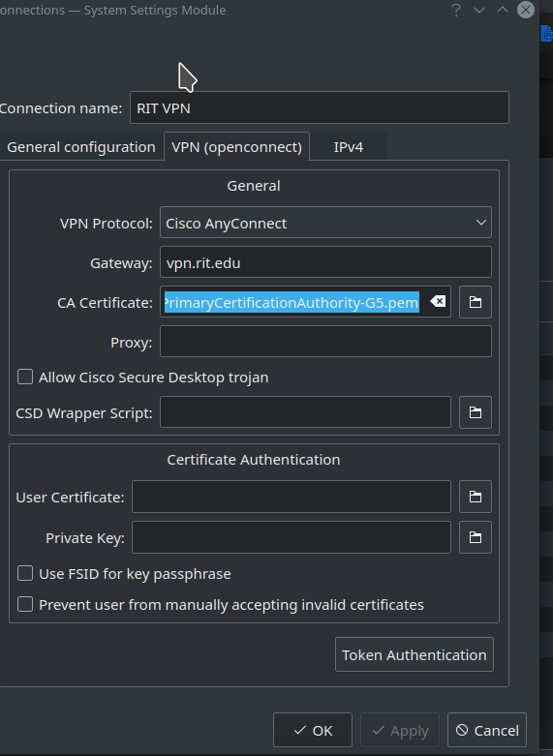The height and width of the screenshot is (756, 553).
Task: Click the keep-above chevron in title bar
Action: point(503,10)
